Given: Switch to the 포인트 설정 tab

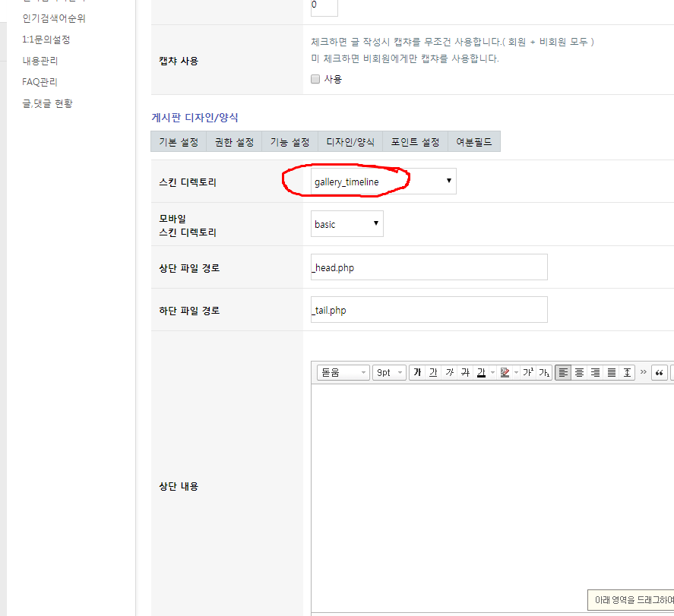Looking at the screenshot, I should click(x=416, y=142).
